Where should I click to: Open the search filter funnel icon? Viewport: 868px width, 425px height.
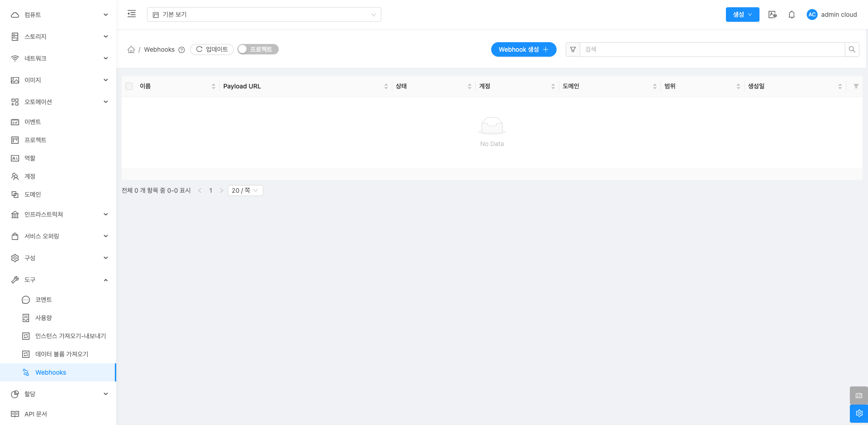573,49
